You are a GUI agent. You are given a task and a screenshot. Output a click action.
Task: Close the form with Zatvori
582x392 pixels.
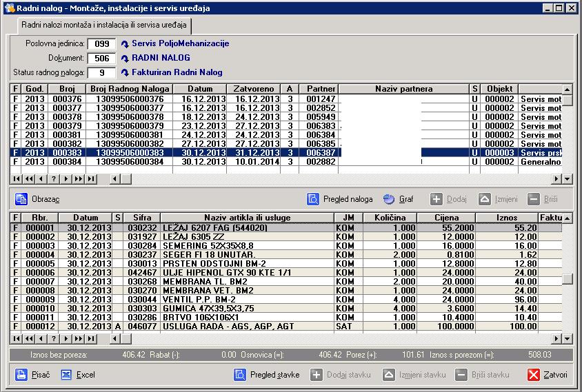click(548, 375)
